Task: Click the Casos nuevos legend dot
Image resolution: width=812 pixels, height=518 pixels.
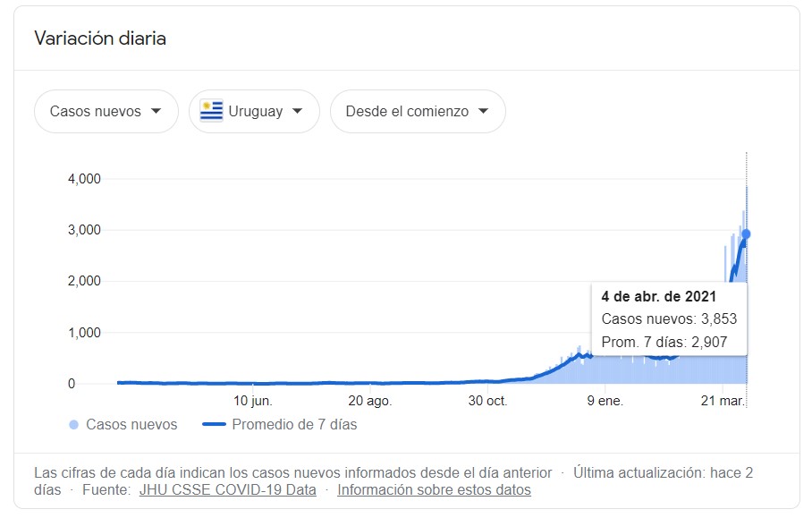Action: click(73, 425)
